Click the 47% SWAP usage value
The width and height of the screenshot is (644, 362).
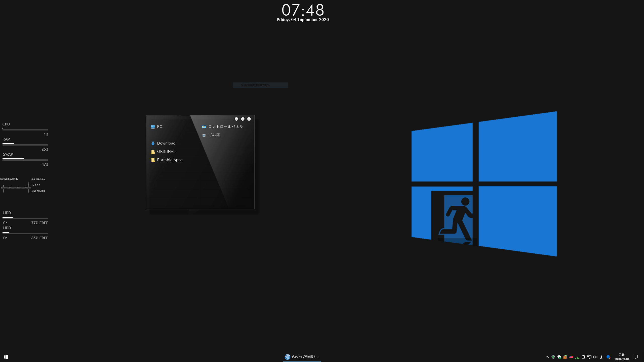point(45,164)
